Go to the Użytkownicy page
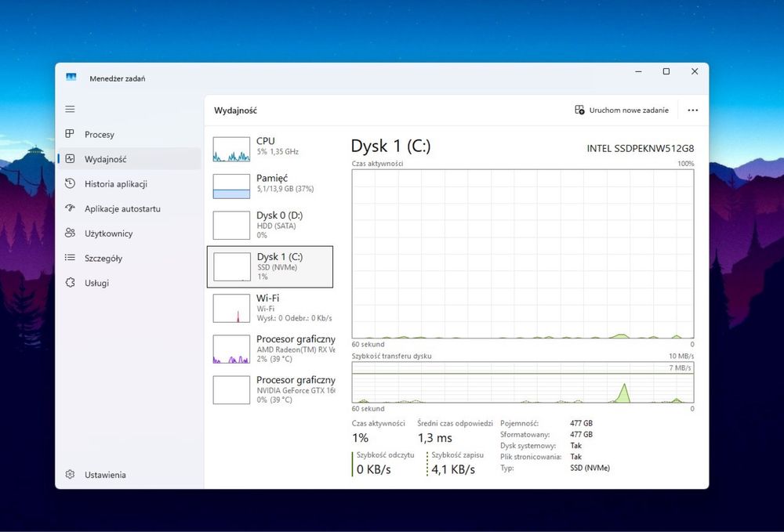784x532 pixels. pos(130,233)
